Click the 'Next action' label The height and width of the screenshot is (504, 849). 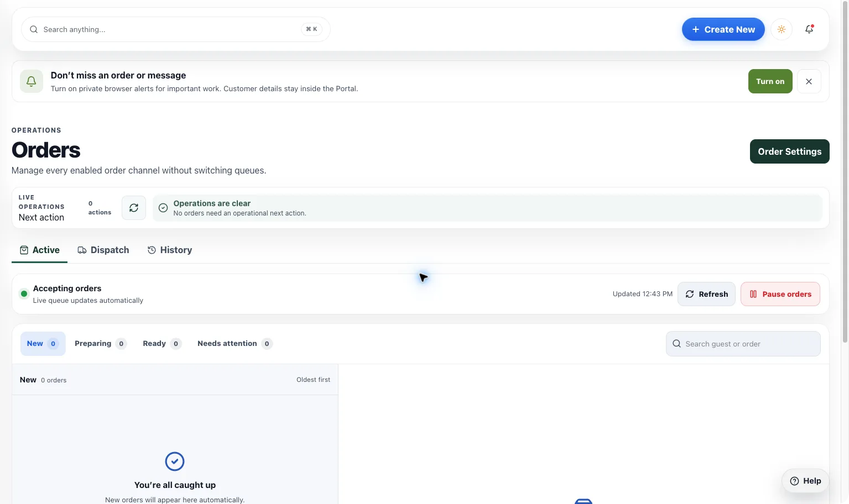pyautogui.click(x=41, y=218)
